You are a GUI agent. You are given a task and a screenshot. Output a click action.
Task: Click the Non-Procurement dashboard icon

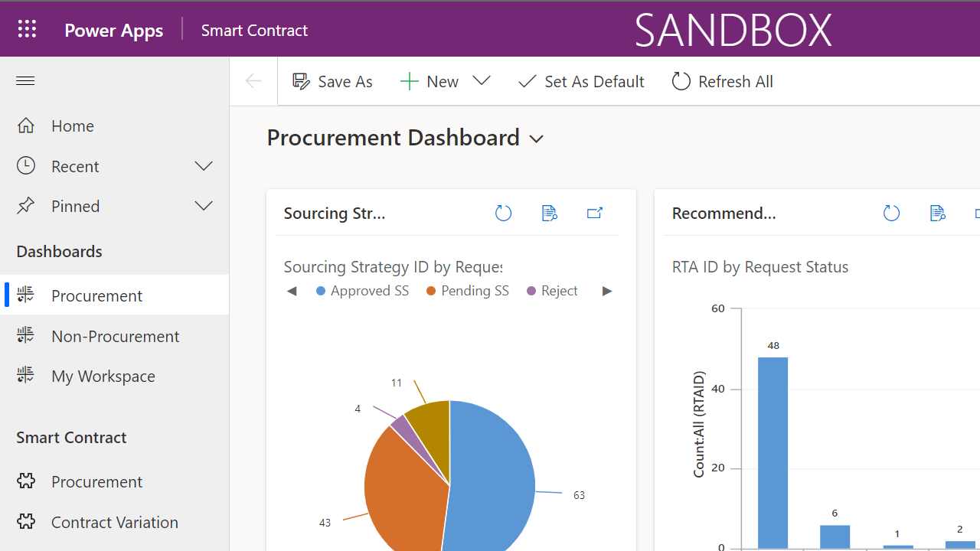coord(26,336)
